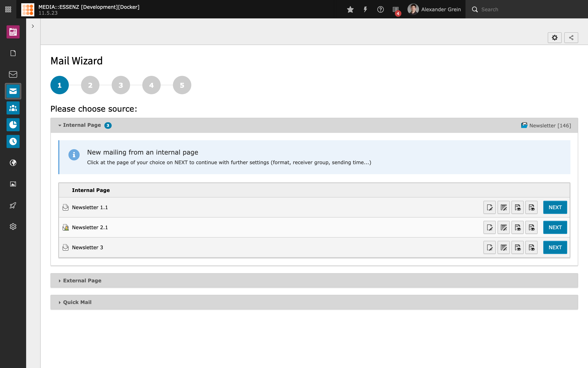The image size is (588, 368).
Task: Click NEXT for Newsletter 1.1
Action: click(555, 207)
